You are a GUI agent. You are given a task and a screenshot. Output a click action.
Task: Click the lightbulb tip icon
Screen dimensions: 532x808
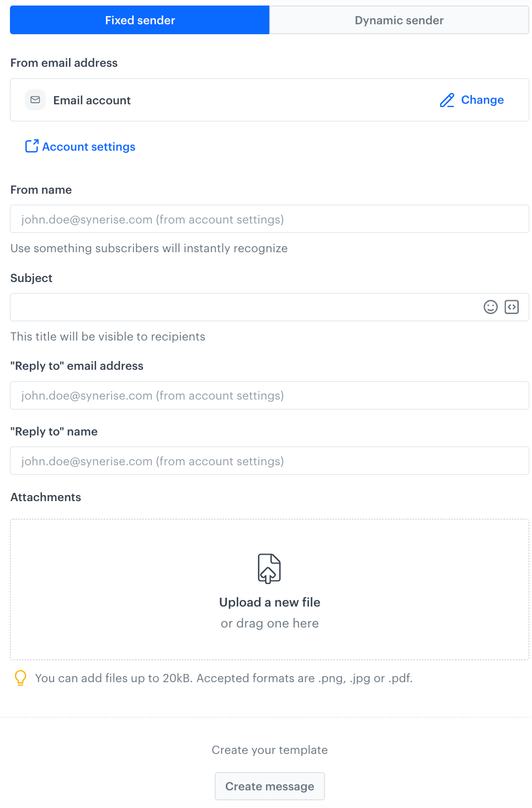click(x=21, y=678)
